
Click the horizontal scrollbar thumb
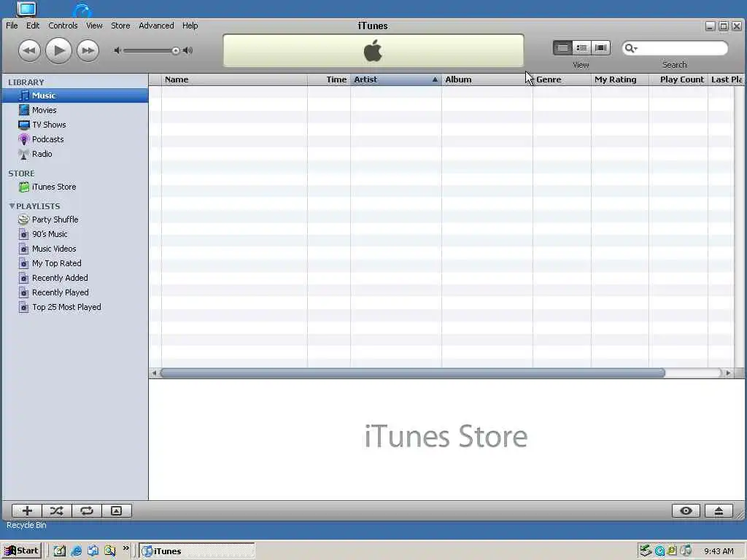click(413, 373)
